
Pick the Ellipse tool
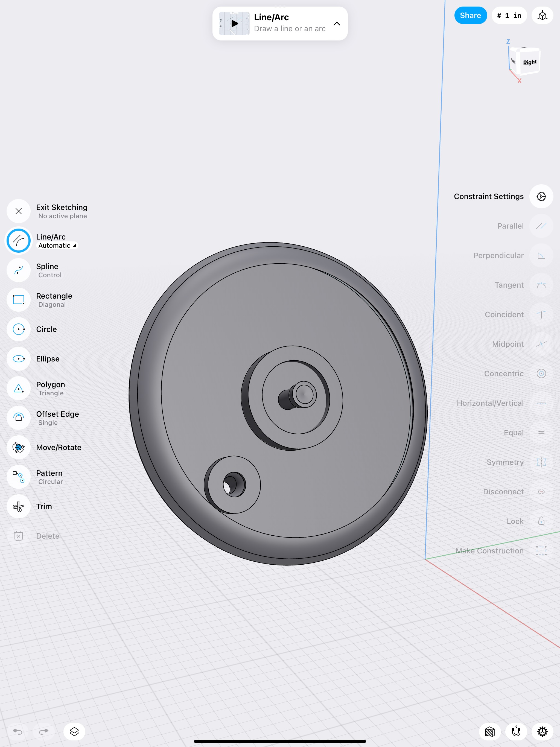pos(19,359)
